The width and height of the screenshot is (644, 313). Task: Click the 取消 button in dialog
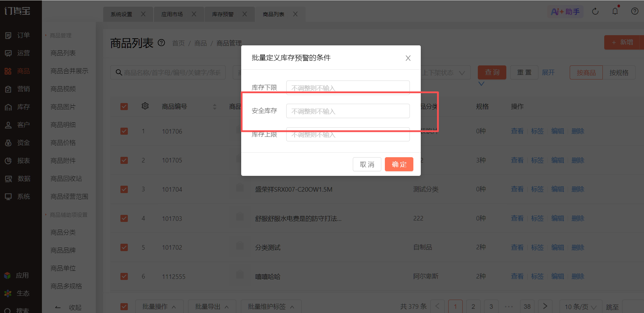point(367,164)
